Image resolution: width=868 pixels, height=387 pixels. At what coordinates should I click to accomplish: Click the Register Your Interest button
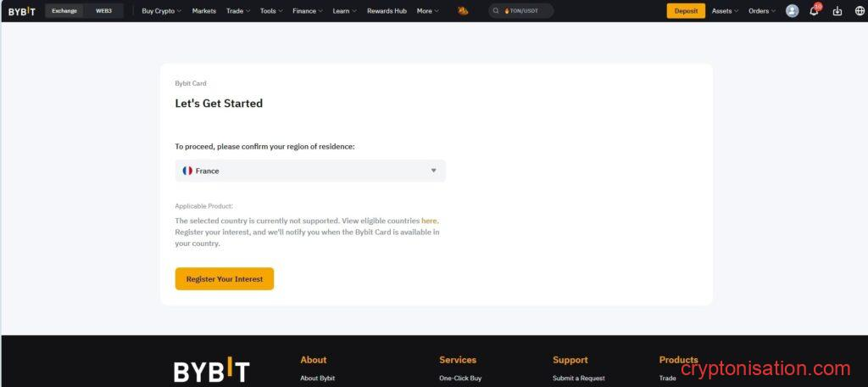tap(225, 279)
